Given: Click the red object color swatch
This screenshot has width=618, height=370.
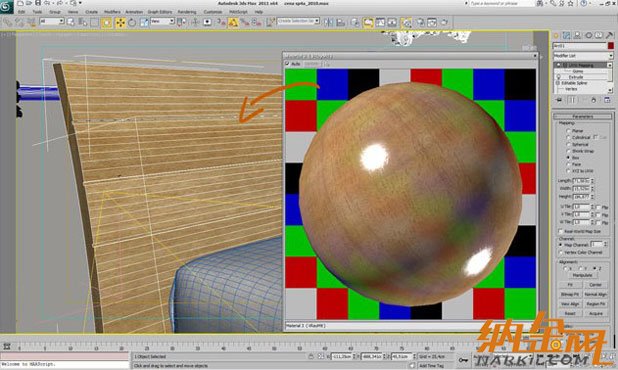Looking at the screenshot, I should coord(611,46).
